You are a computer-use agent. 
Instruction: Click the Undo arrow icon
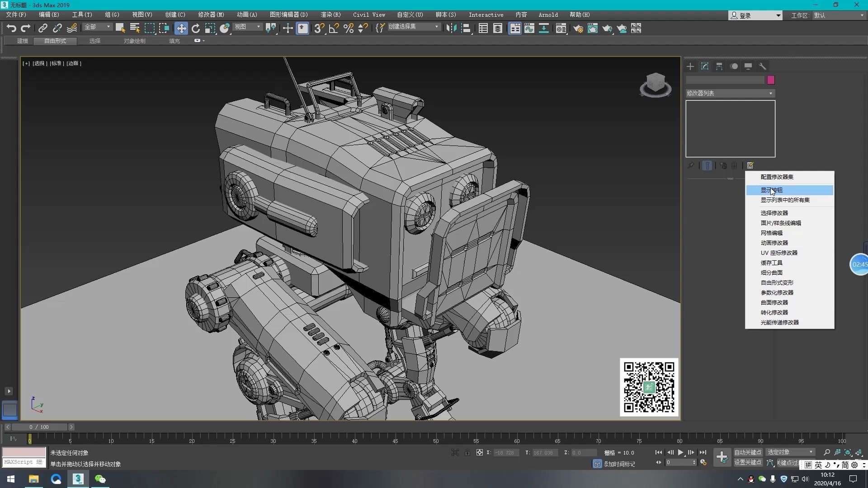pos(11,28)
